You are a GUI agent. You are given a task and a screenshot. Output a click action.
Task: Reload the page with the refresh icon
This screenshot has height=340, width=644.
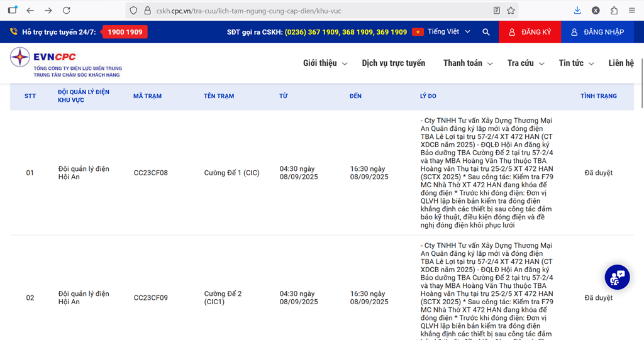tap(67, 11)
